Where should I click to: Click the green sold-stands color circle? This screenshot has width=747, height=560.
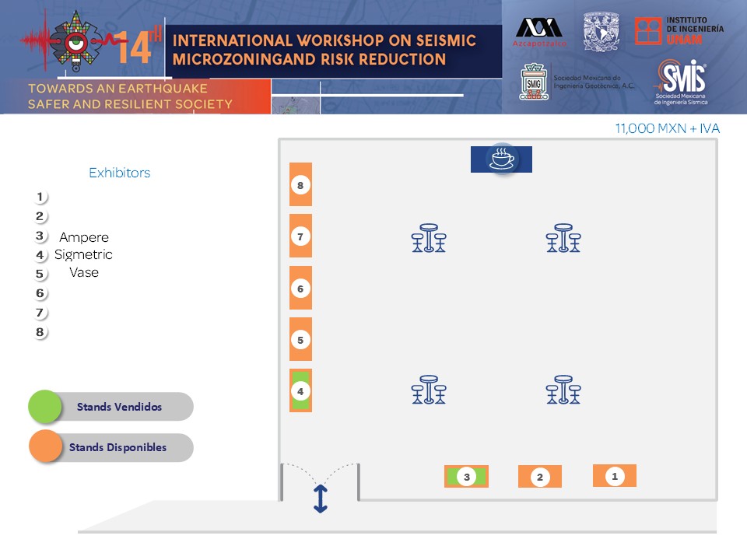coord(44,406)
